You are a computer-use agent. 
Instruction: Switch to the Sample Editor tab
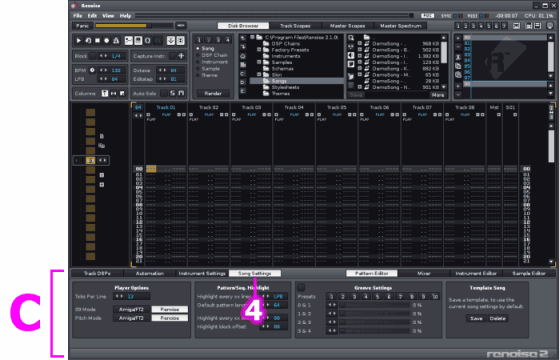[529, 273]
